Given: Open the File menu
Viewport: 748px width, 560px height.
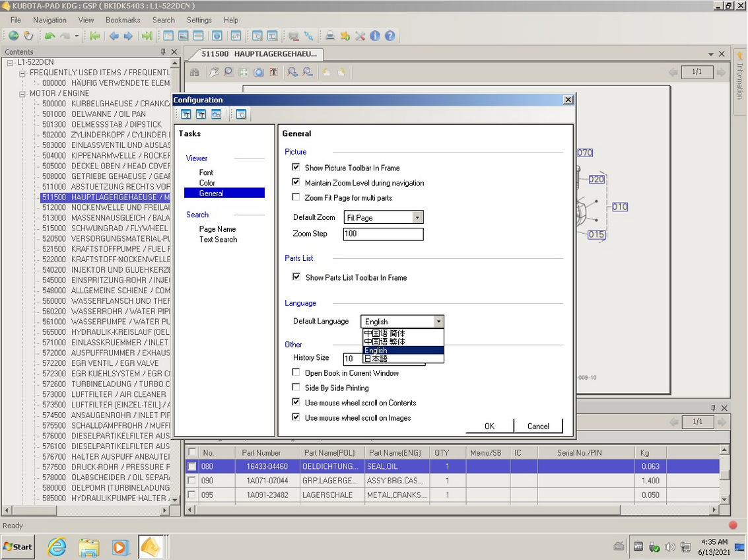Looking at the screenshot, I should tap(16, 20).
